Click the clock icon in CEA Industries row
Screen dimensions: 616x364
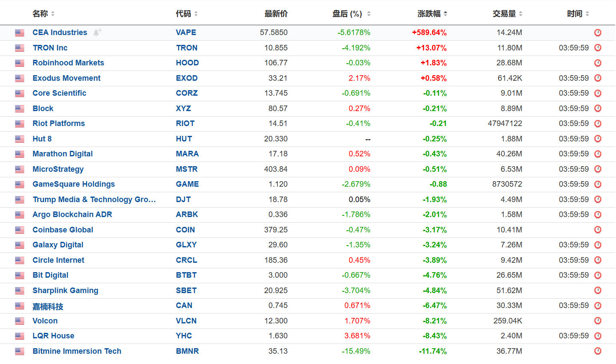[x=598, y=32]
